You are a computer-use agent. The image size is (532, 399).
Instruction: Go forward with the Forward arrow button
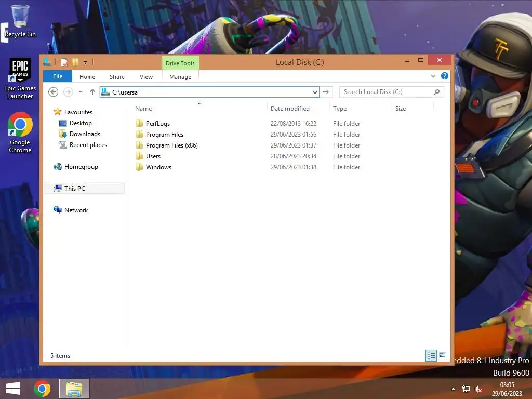(x=68, y=92)
